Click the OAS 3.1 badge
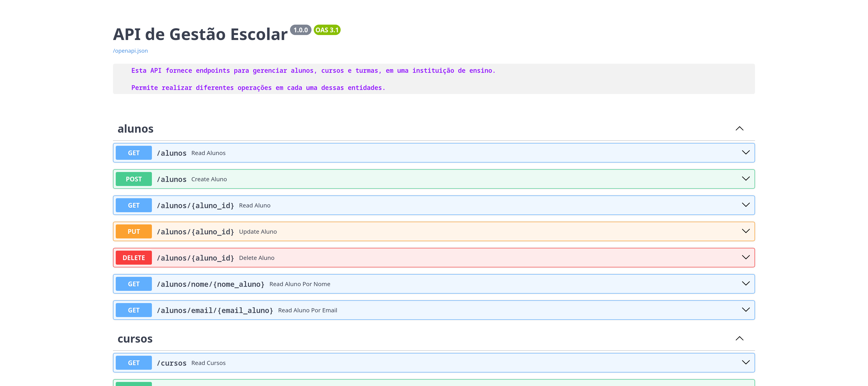This screenshot has width=868, height=386. pyautogui.click(x=326, y=30)
